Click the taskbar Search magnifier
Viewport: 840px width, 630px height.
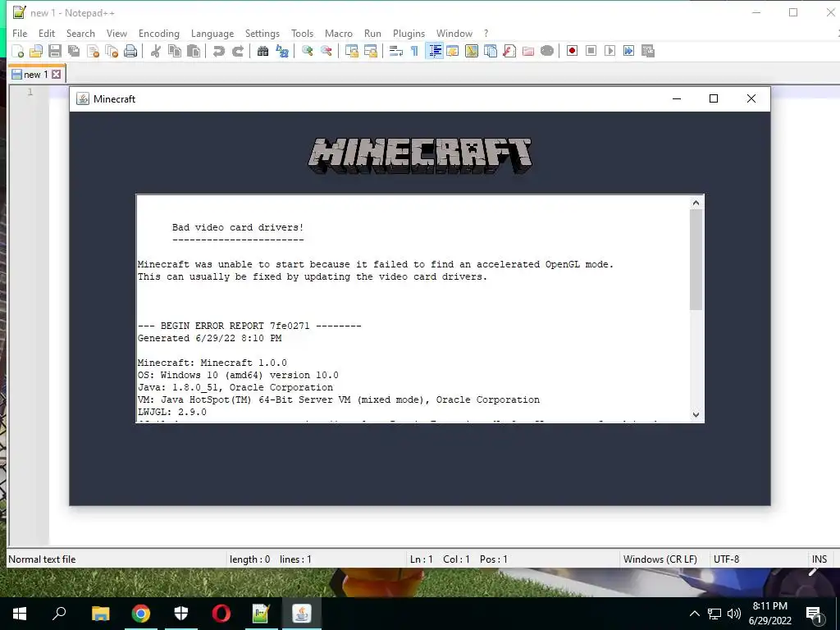pyautogui.click(x=59, y=614)
